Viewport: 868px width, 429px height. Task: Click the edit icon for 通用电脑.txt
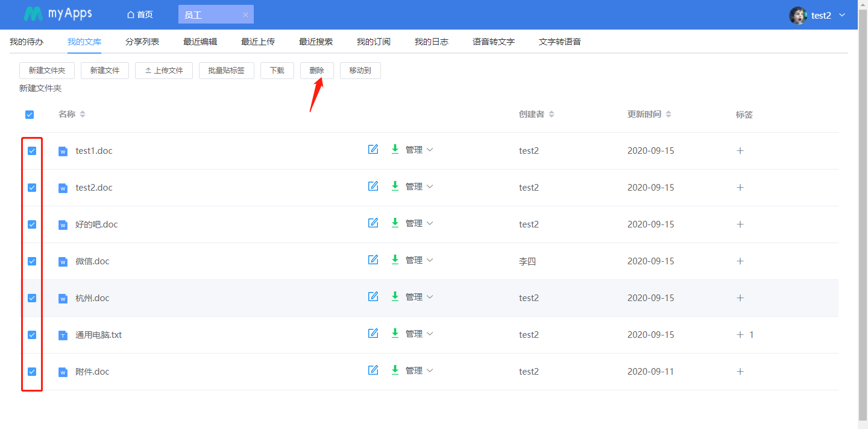(373, 333)
